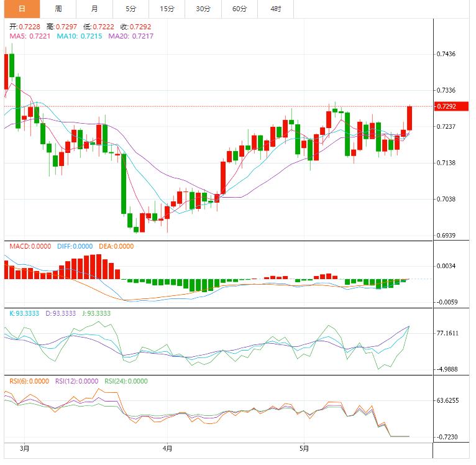The image size is (476, 465).
Task: Click the 0.7436 price axis label
Action: [446, 54]
